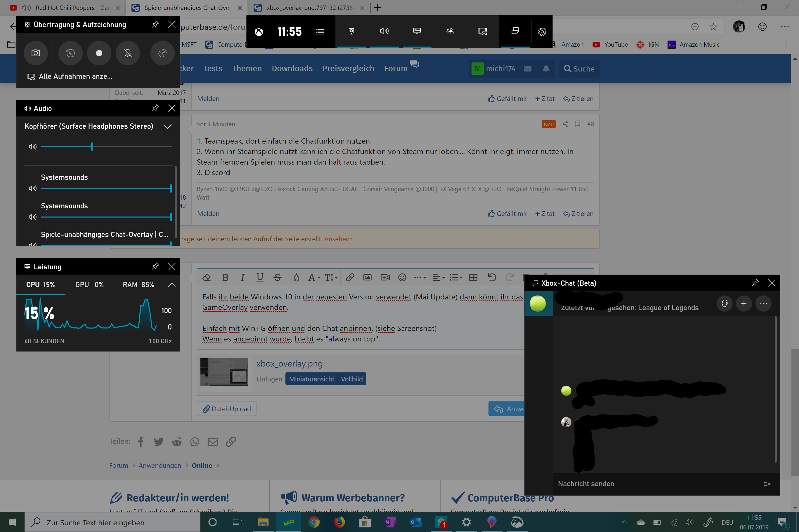Expand the Kopfhörer audio device dropdown
799x532 pixels.
[x=167, y=126]
